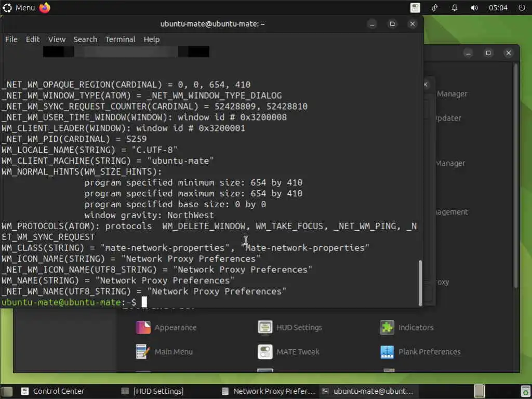Viewport: 532px width, 399px height.
Task: Switch to Network Proxy Preferences in taskbar
Action: click(269, 391)
